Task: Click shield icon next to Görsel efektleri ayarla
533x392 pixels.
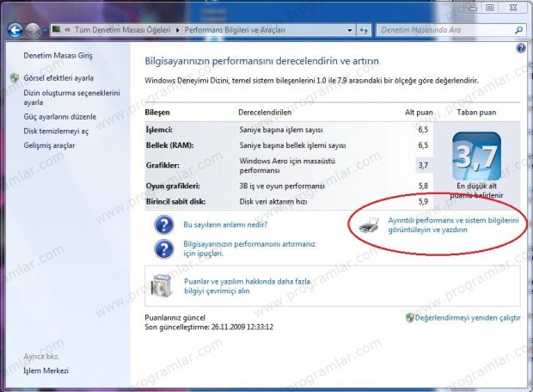Action: tap(15, 78)
